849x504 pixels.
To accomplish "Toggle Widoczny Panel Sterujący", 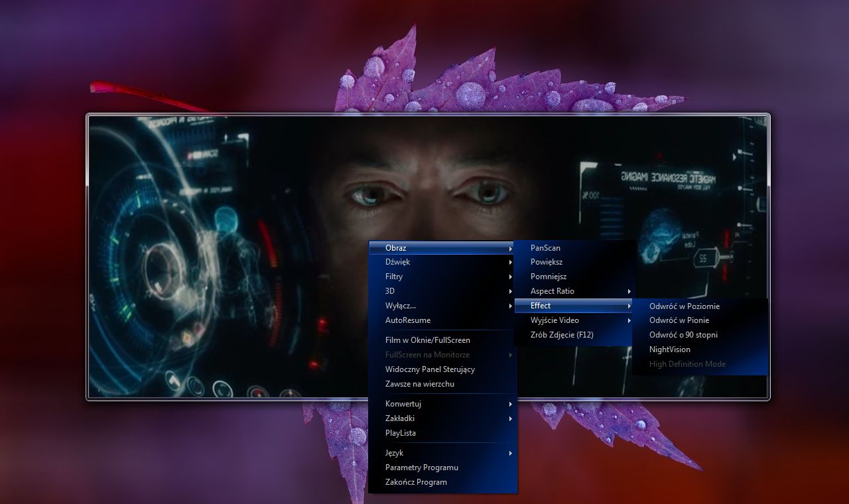I will 442,369.
